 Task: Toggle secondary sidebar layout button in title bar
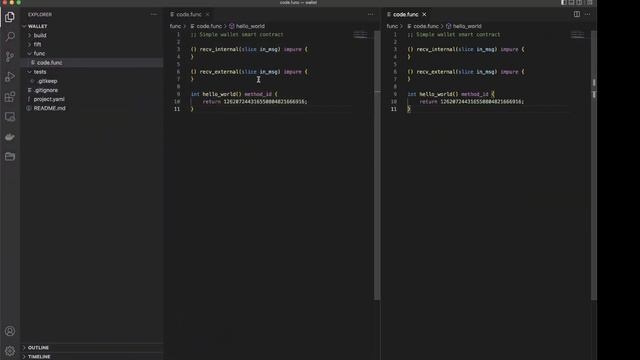pyautogui.click(x=579, y=2)
